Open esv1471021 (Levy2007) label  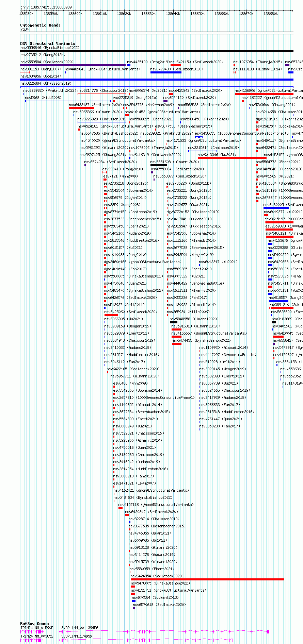[134, 484]
